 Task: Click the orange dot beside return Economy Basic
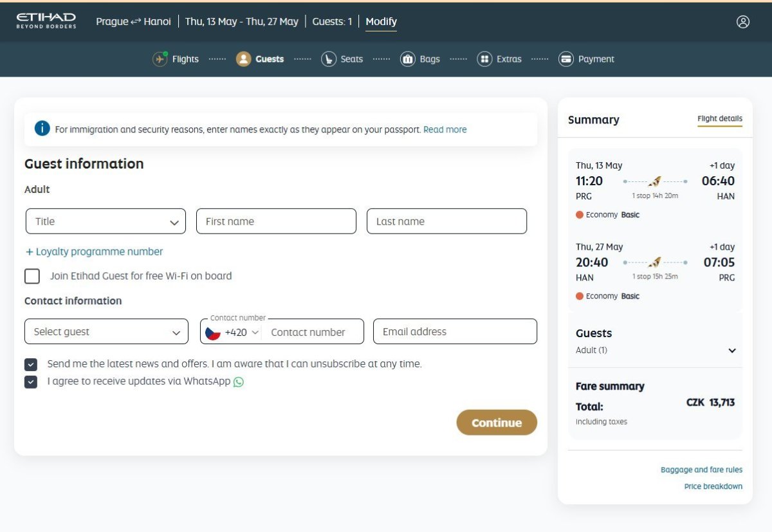580,297
